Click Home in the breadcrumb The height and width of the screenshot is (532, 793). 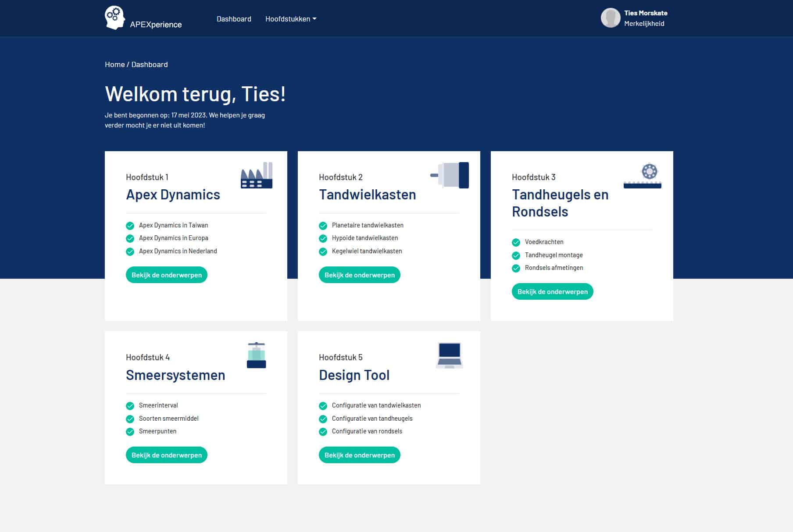(115, 64)
